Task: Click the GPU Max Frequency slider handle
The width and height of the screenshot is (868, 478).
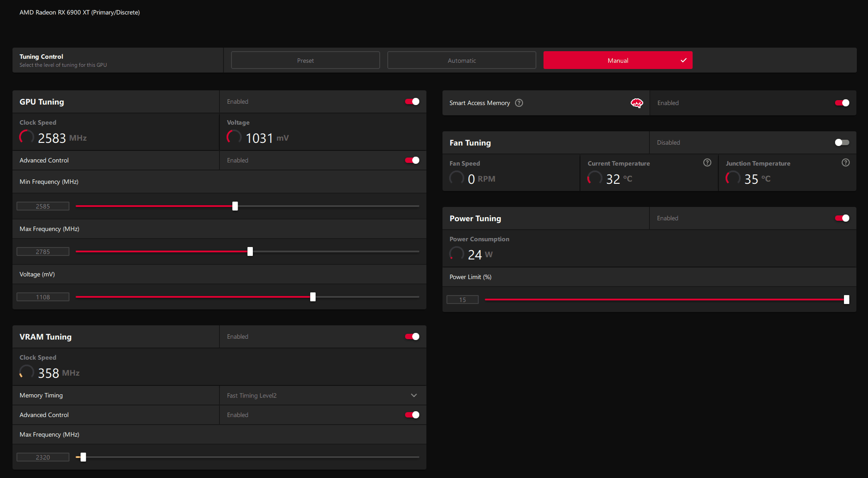Action: pyautogui.click(x=250, y=251)
